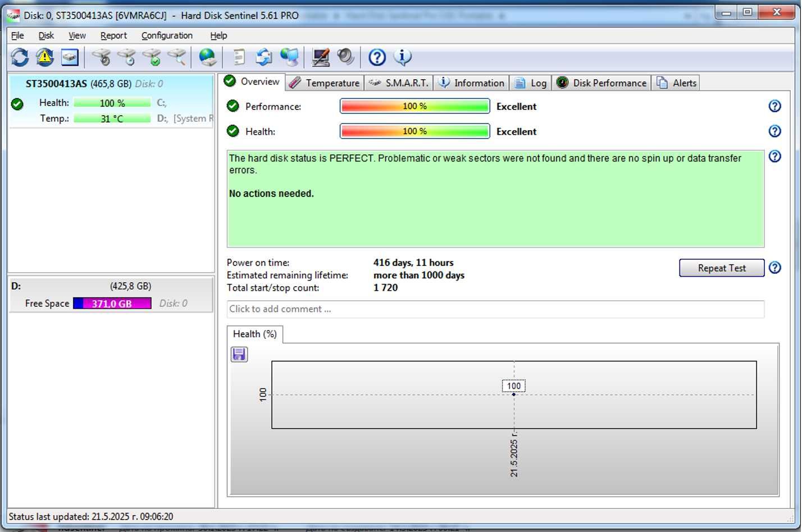
Task: Click the D: Free Space 371,0 GB bar
Action: [112, 304]
